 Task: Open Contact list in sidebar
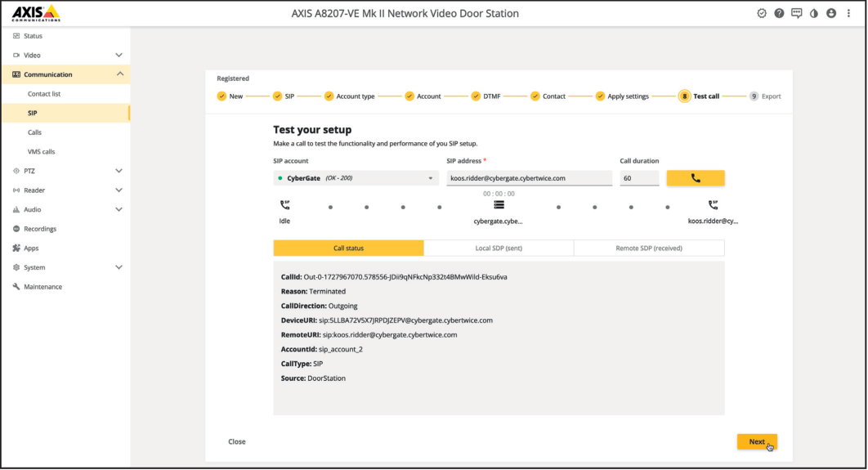[x=44, y=94]
